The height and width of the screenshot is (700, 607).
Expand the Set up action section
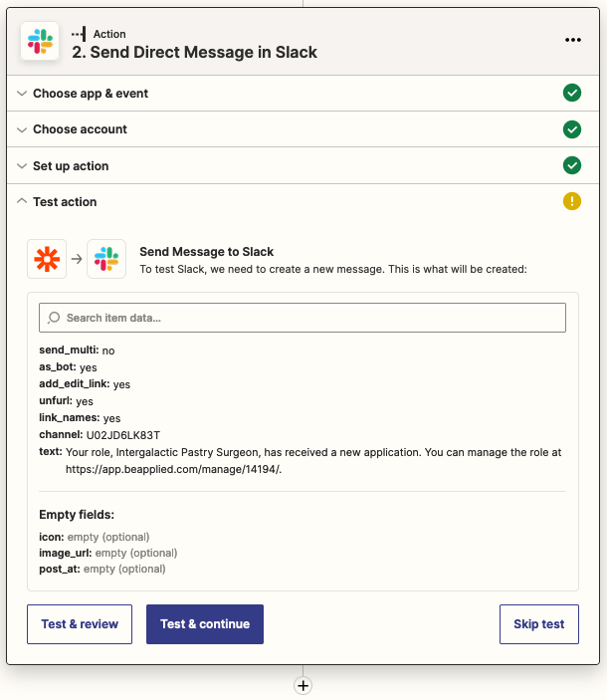pyautogui.click(x=71, y=166)
